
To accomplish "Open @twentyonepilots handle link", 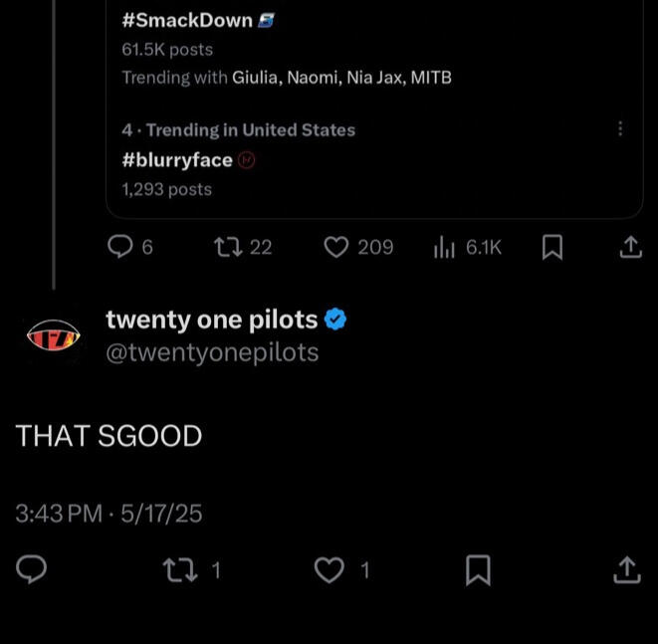I will (212, 352).
